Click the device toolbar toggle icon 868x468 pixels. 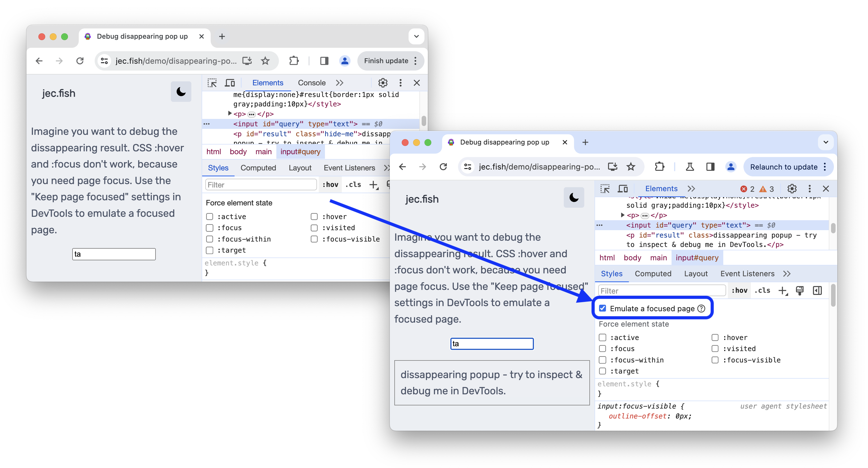624,188
